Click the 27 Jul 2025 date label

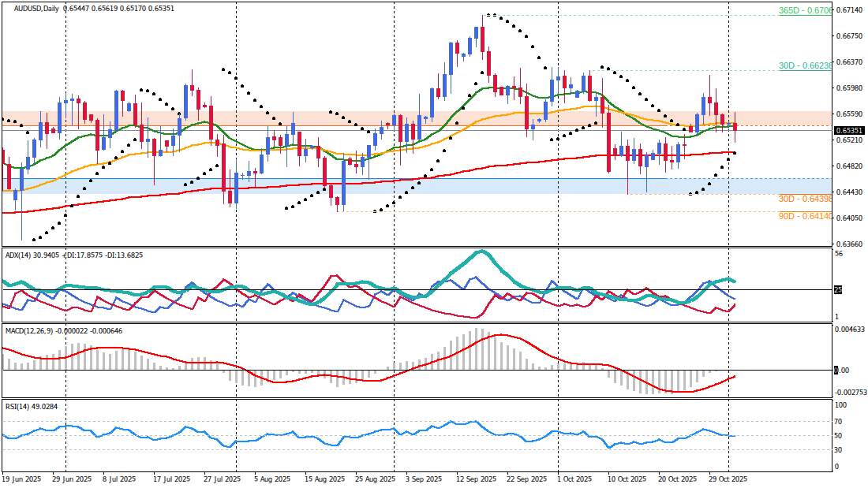click(x=222, y=479)
